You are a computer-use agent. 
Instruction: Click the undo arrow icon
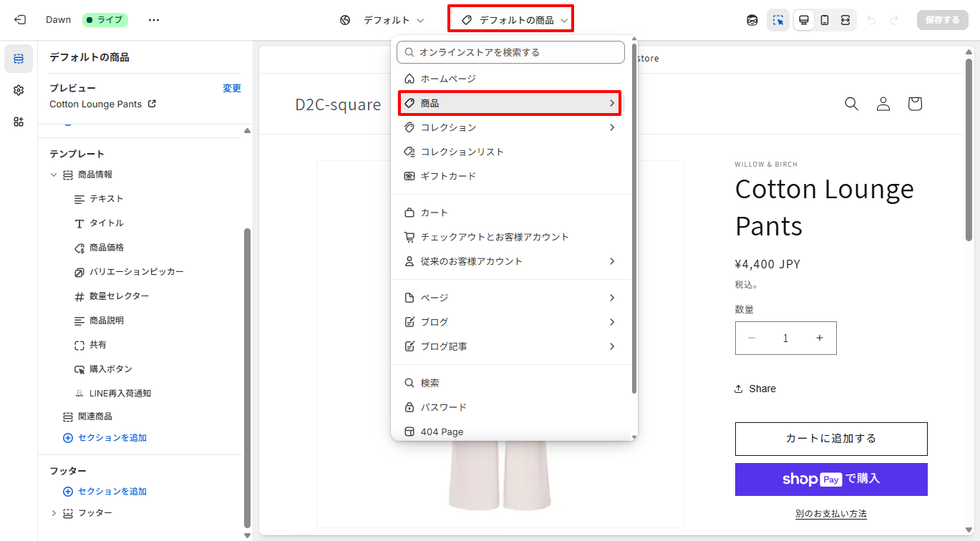click(x=871, y=20)
